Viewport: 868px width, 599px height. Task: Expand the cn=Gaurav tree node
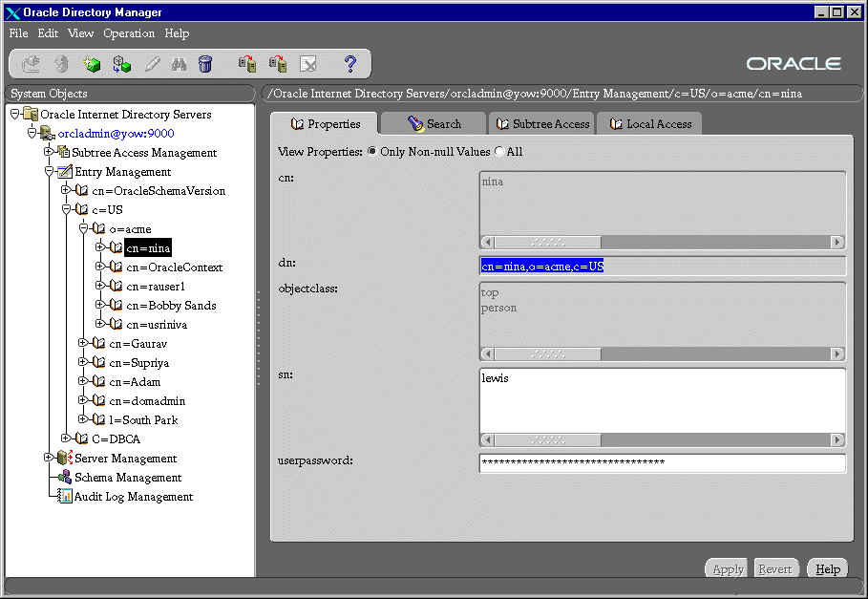tap(83, 343)
